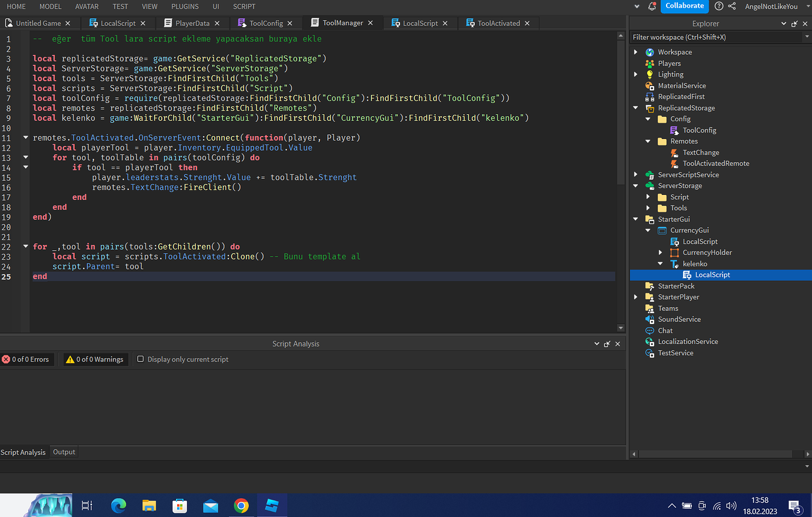Open the notifications bell icon
The image size is (812, 517).
[x=652, y=6]
